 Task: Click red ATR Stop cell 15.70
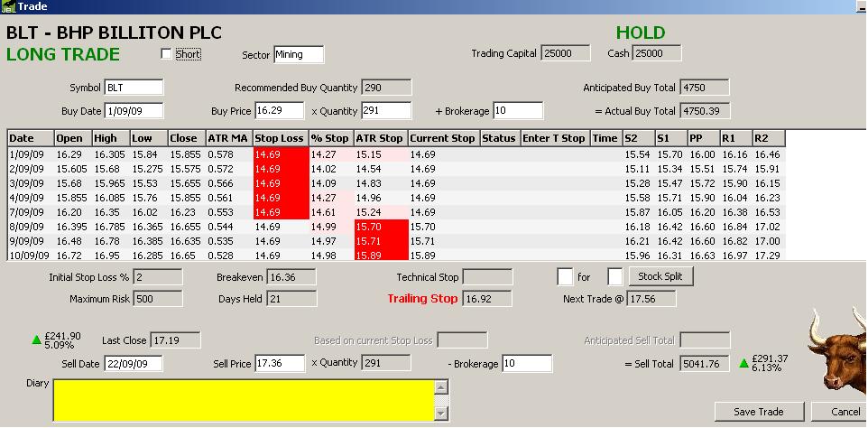pyautogui.click(x=382, y=227)
